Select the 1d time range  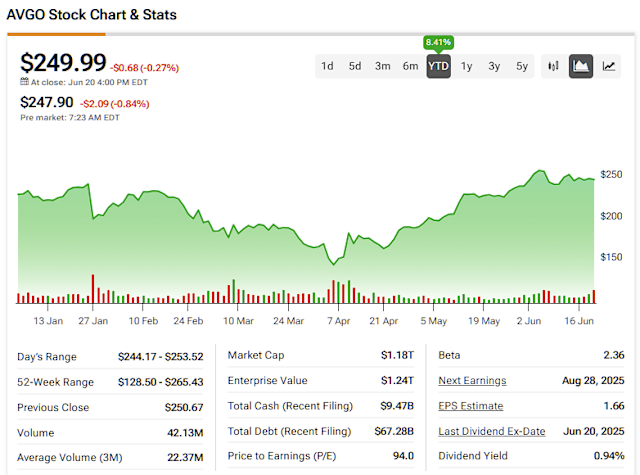[x=327, y=66]
